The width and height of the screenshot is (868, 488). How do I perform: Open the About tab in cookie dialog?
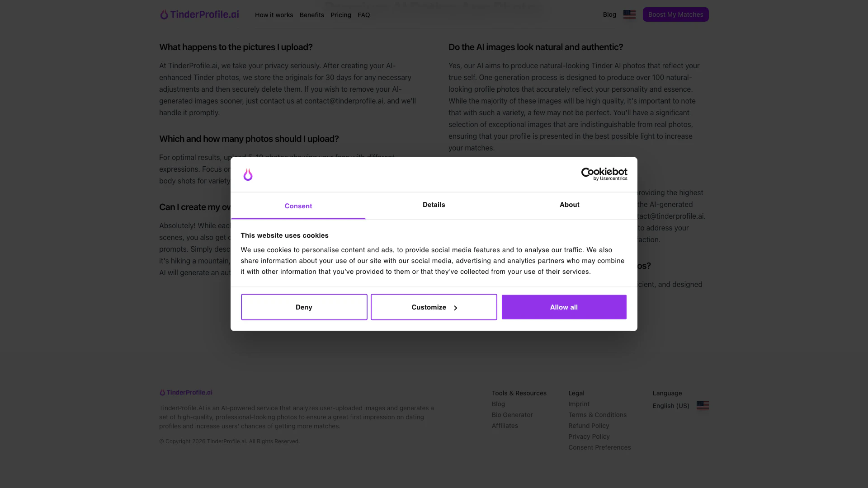tap(569, 205)
